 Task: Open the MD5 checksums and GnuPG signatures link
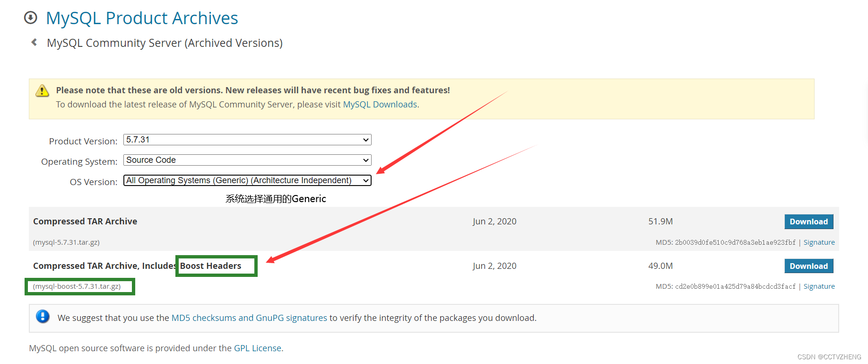point(249,318)
